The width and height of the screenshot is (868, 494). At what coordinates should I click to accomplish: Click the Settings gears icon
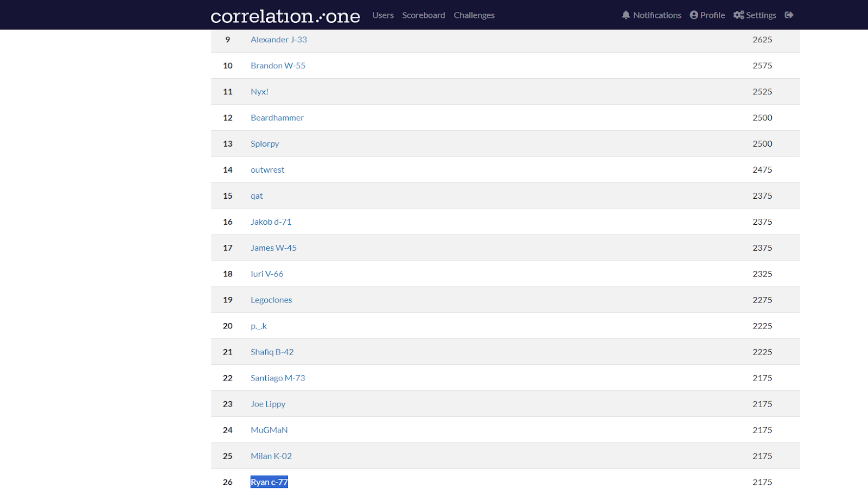tap(739, 15)
